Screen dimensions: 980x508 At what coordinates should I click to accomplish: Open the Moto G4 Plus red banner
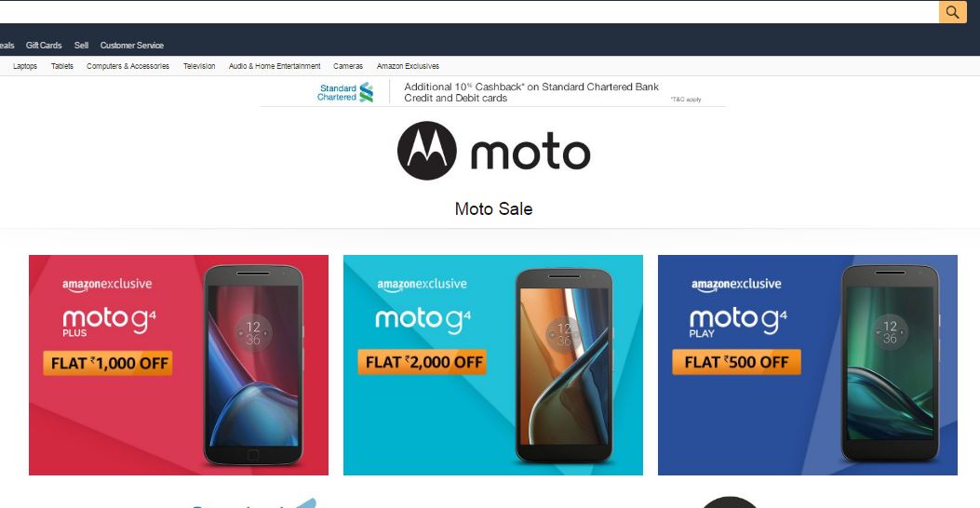point(179,365)
